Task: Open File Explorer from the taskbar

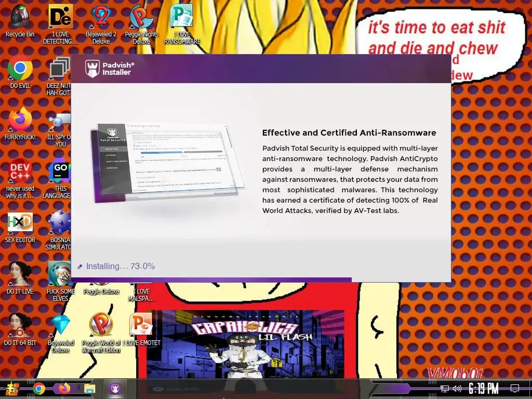Action: [x=90, y=389]
